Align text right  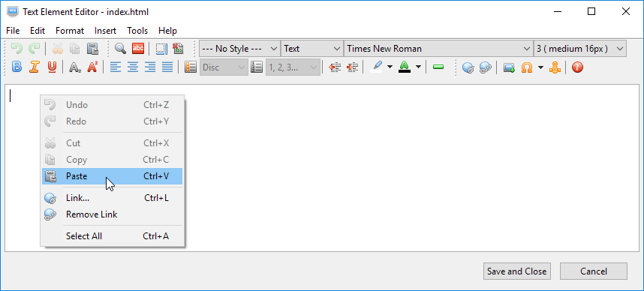pos(150,67)
